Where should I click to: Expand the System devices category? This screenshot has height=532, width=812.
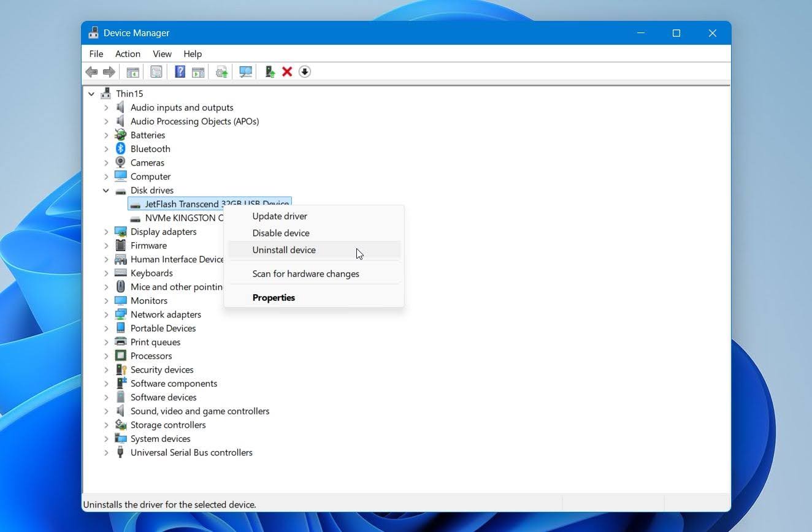point(106,439)
